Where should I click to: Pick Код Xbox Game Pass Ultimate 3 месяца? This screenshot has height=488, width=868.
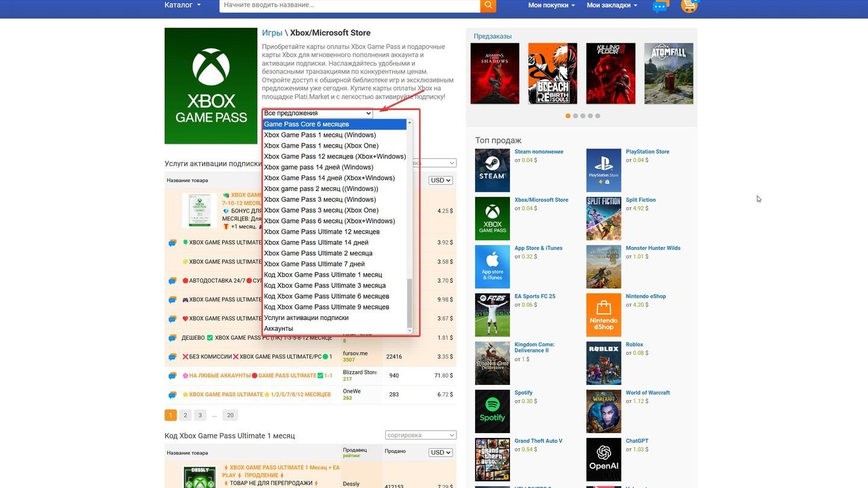point(335,286)
